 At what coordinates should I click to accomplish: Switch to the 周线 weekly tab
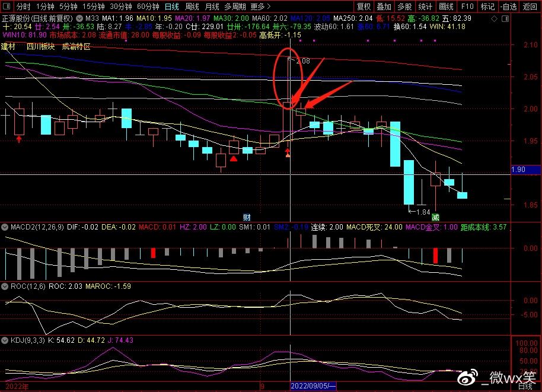[192, 7]
